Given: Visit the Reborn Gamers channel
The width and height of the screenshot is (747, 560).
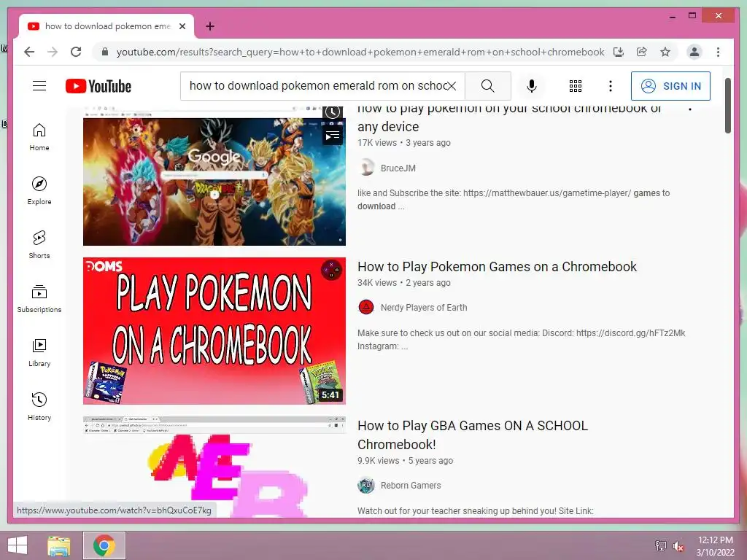Looking at the screenshot, I should [411, 485].
